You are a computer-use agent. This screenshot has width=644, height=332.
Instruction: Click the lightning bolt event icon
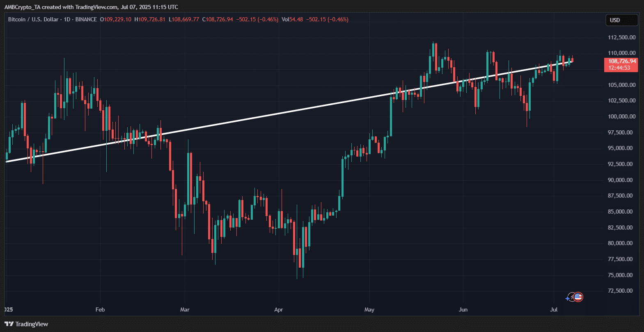pos(573,297)
